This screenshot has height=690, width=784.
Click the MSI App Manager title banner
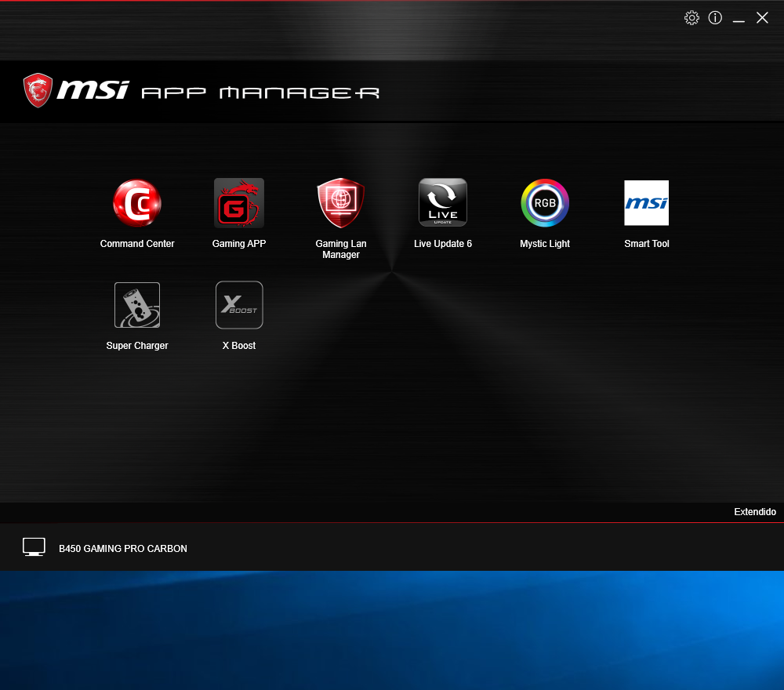200,90
